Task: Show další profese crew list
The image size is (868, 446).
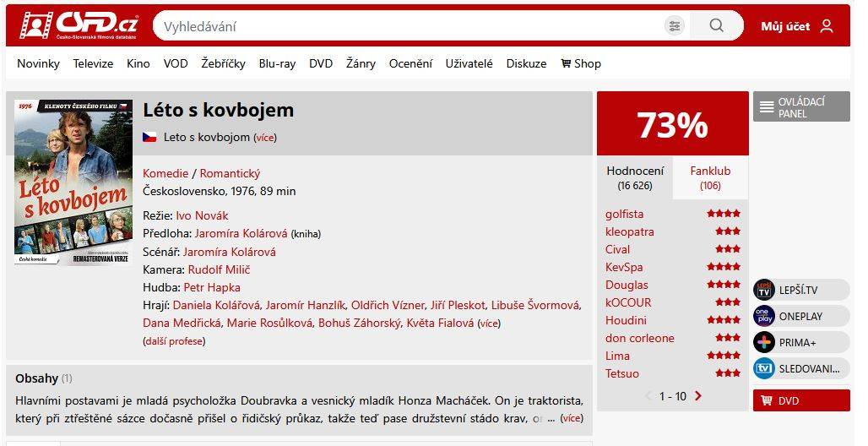Action: point(174,341)
